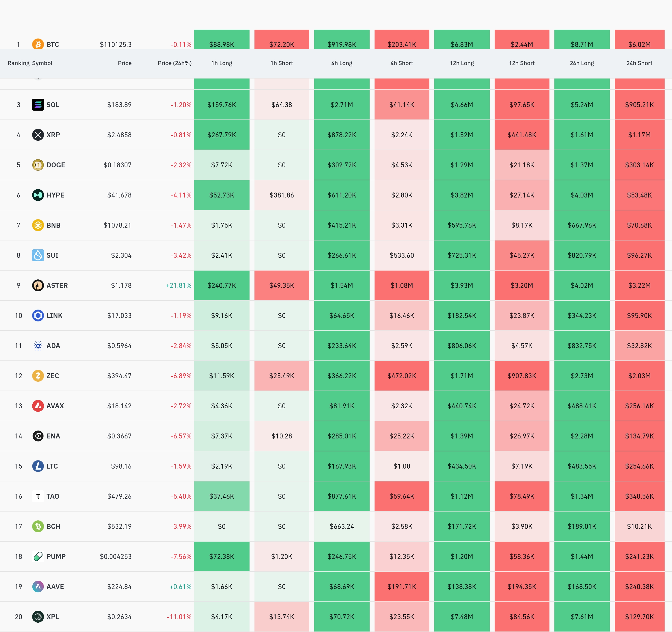The height and width of the screenshot is (632, 672).
Task: Click the ZEC Zcash icon
Action: point(38,375)
